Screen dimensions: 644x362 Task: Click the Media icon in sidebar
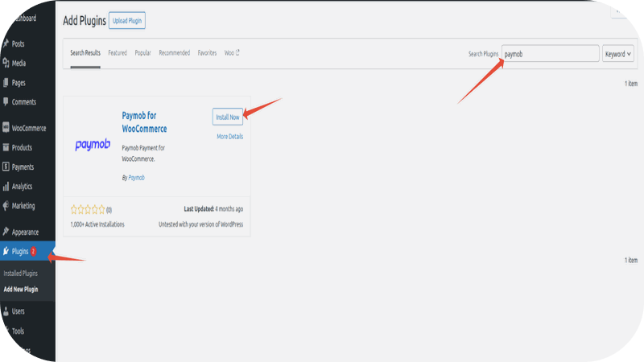(6, 63)
